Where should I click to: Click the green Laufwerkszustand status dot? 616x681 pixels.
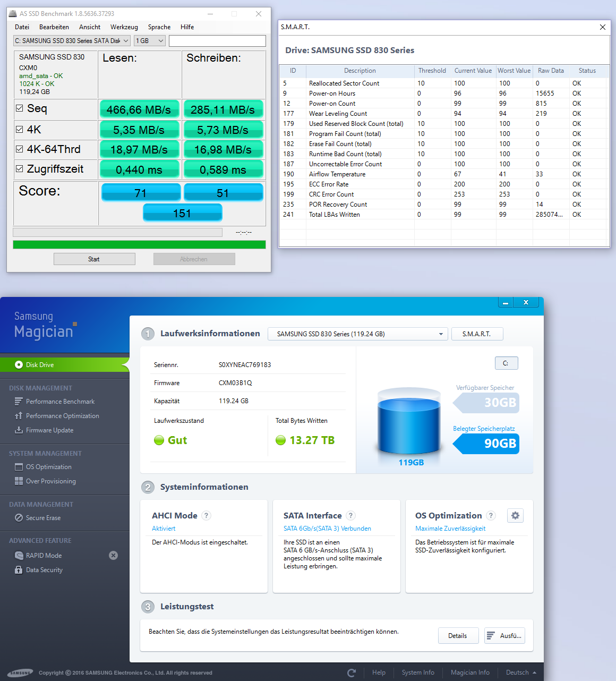click(x=159, y=440)
